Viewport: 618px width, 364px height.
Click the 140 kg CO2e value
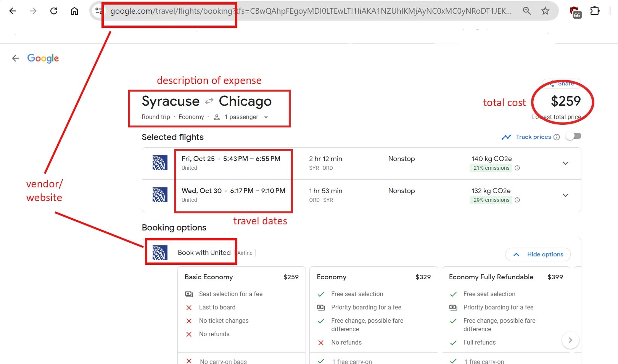pos(492,159)
